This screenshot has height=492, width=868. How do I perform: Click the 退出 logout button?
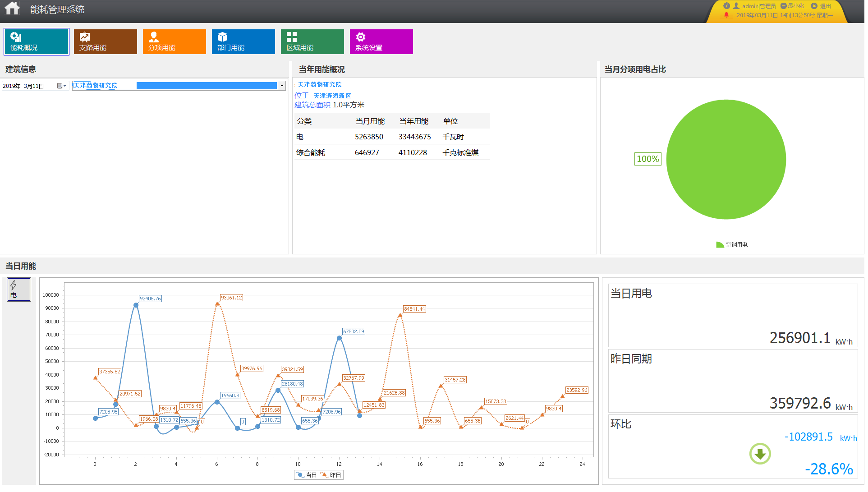click(x=822, y=6)
